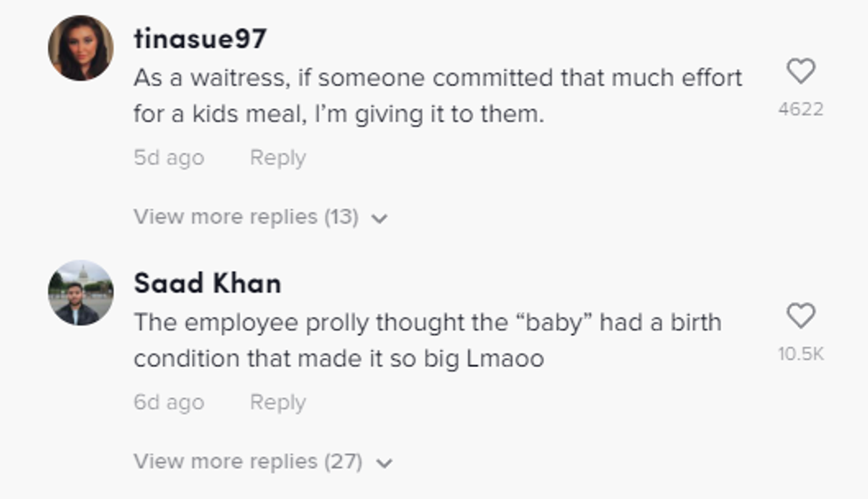868x499 pixels.
Task: Click tinasue97's profile picture
Action: click(x=81, y=48)
